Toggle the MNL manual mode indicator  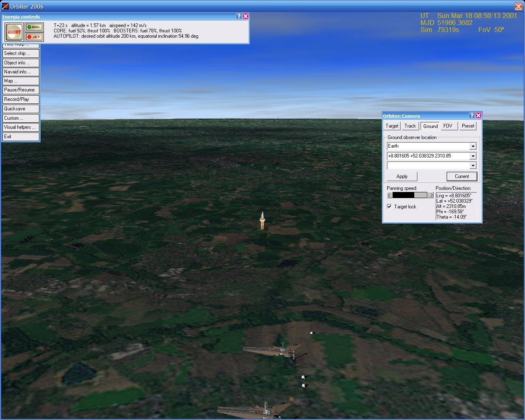34,27
